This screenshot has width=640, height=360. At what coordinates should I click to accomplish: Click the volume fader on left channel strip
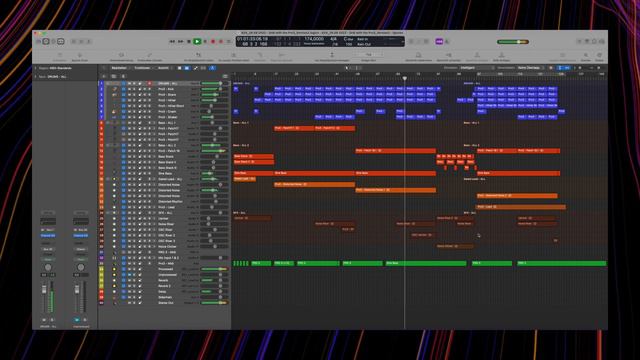tap(44, 290)
